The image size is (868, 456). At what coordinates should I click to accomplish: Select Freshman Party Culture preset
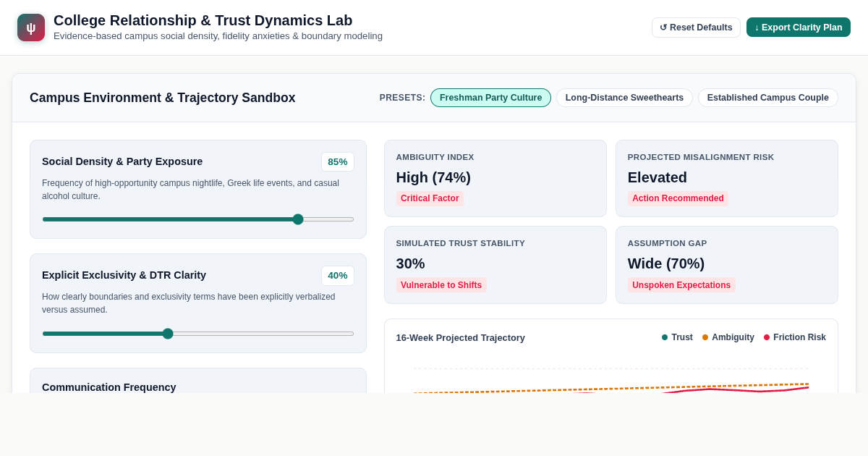490,98
